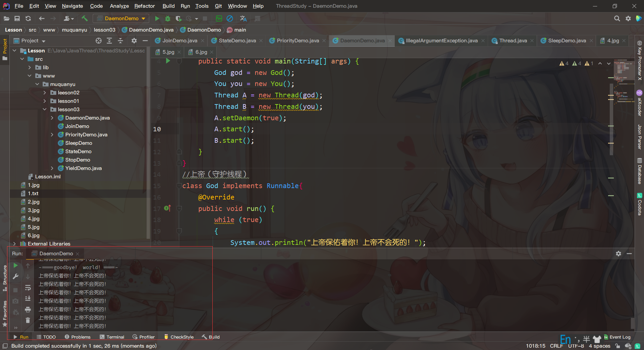
Task: Click the implements gutter icon at line 17
Action: coord(167,208)
